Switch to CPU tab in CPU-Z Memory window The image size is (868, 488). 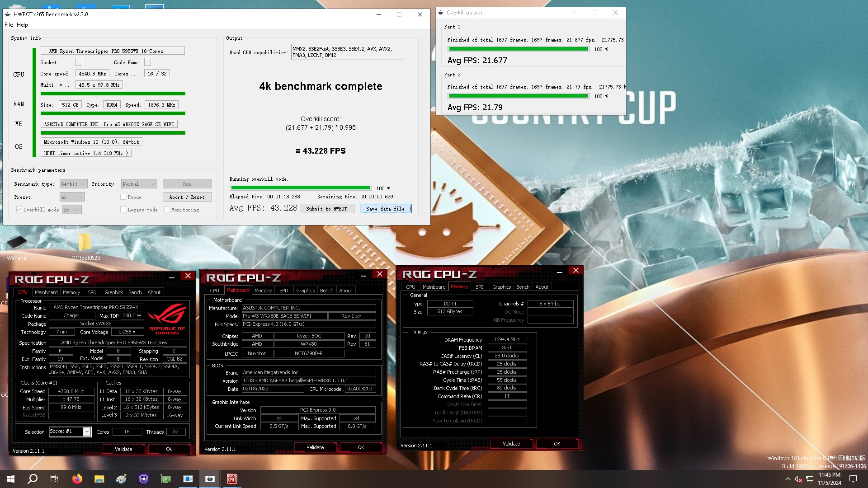[410, 287]
